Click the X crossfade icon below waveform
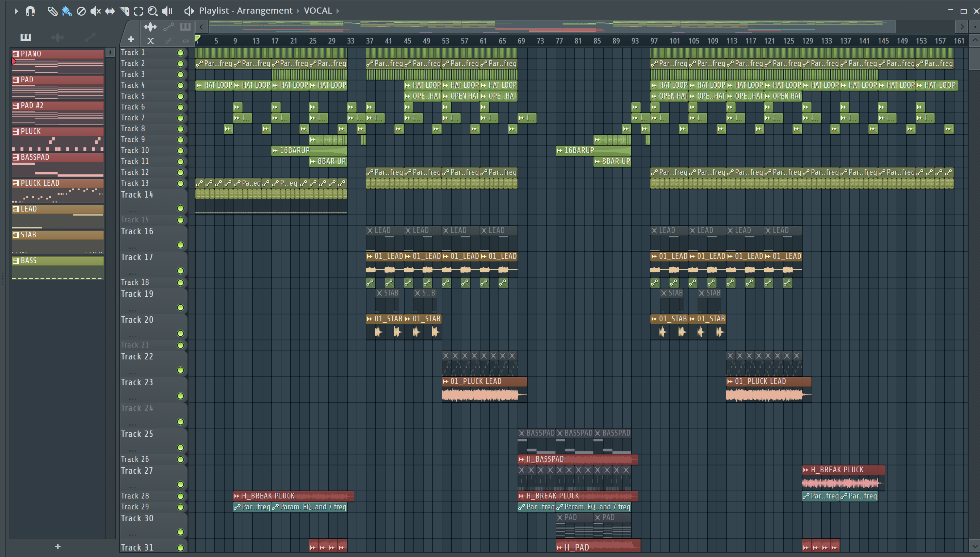This screenshot has width=980, height=557. (150, 40)
